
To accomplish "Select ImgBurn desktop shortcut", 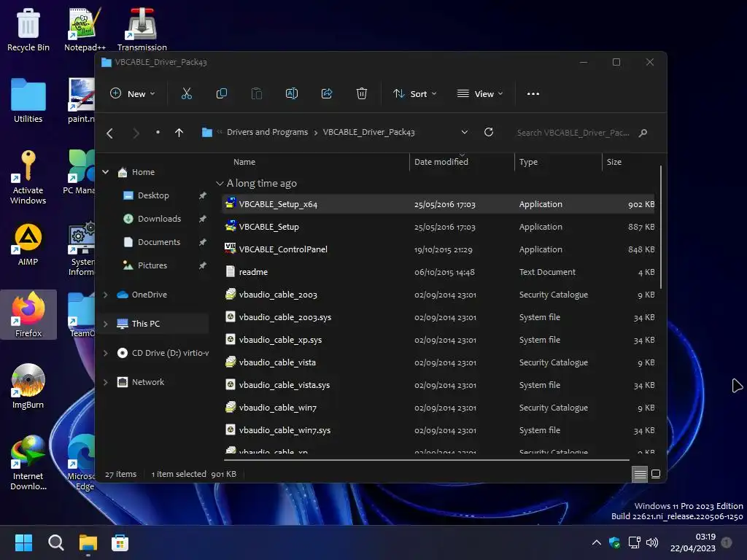I will click(28, 386).
